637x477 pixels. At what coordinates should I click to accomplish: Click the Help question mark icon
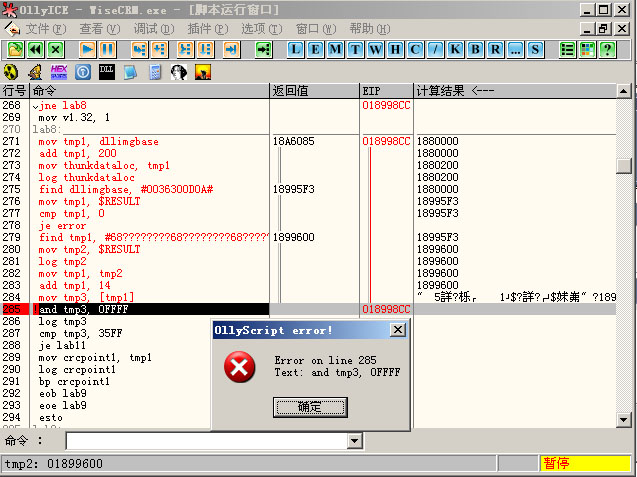pos(607,50)
